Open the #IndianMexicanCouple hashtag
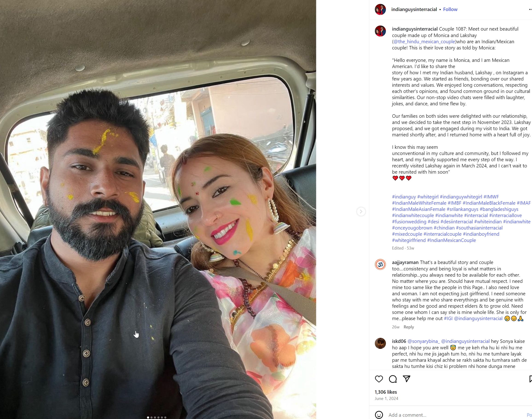The height and width of the screenshot is (419, 532). click(451, 240)
